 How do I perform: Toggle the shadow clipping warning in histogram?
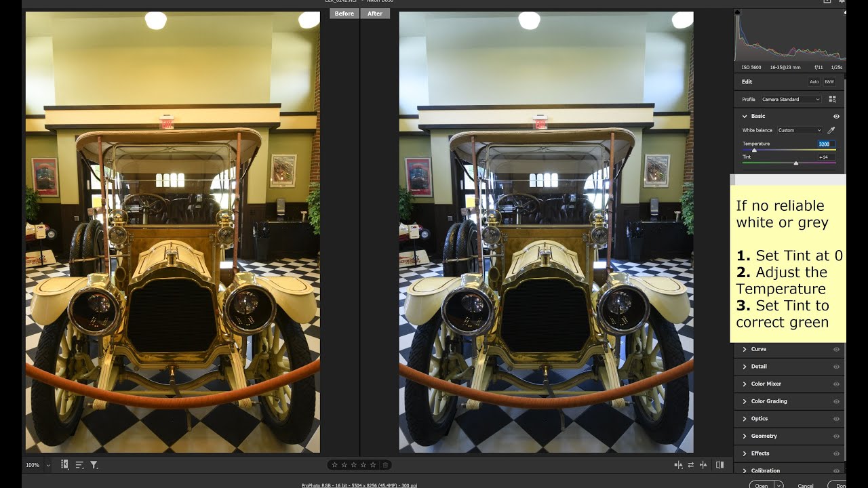pos(738,12)
